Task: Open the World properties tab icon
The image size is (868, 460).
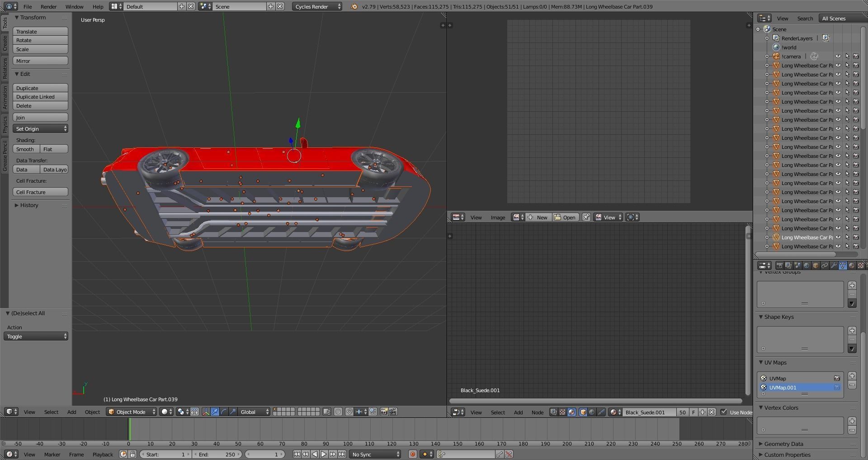Action: tap(807, 266)
